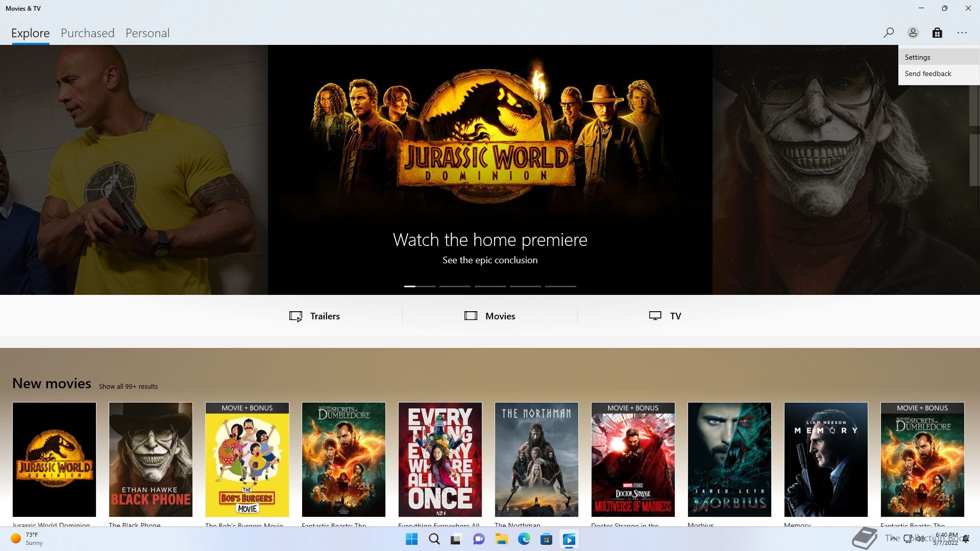Viewport: 980px width, 551px height.
Task: Click Movies & TV taskbar icon
Action: 569,539
